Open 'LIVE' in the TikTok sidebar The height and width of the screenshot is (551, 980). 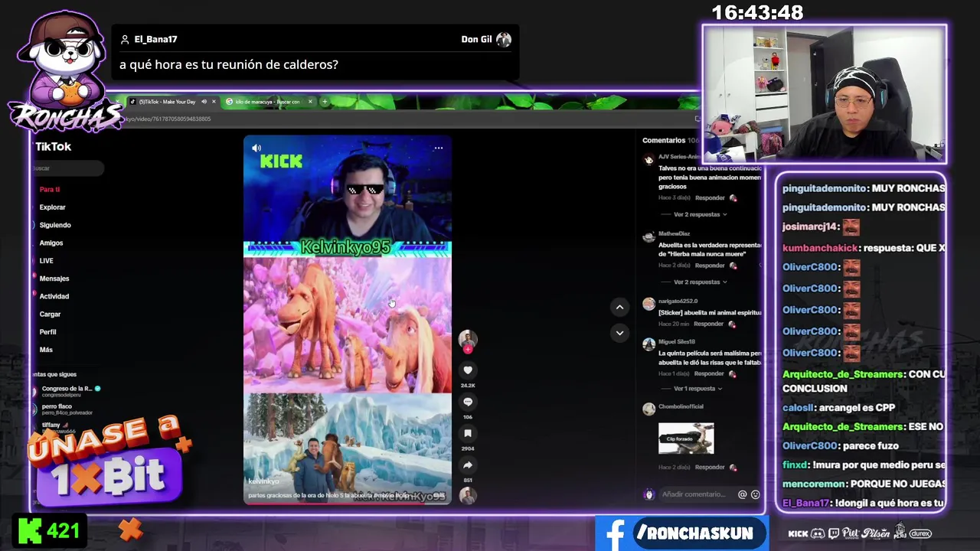(x=46, y=261)
